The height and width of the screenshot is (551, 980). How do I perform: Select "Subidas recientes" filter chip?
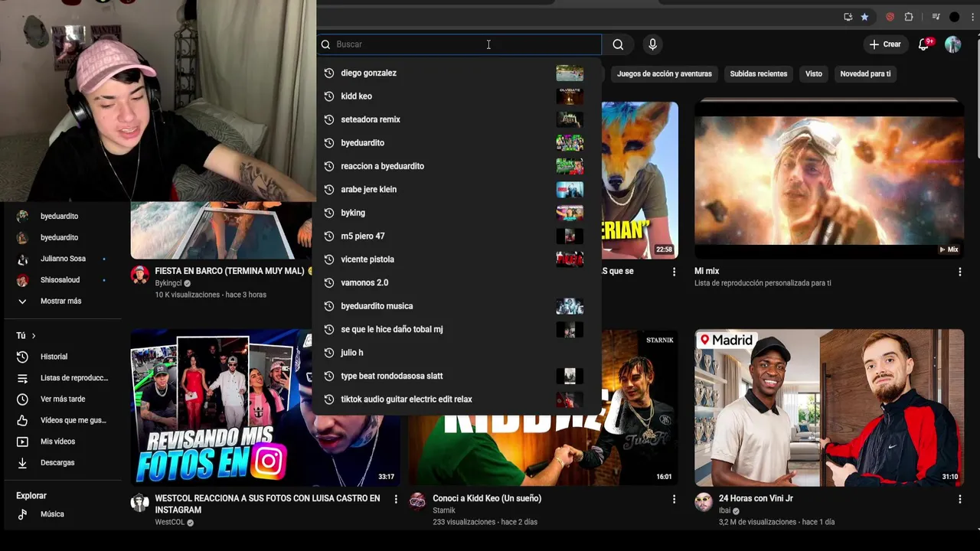coord(759,73)
